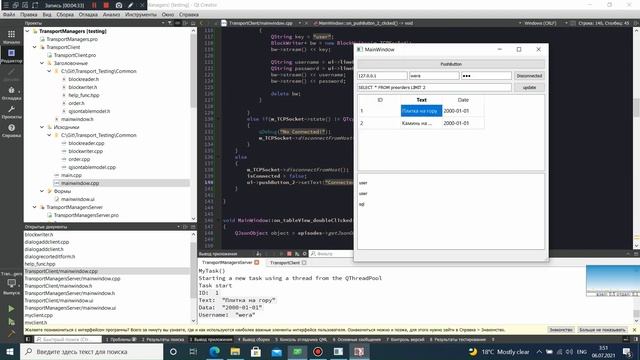Click the green Run button
This screenshot has width=640, height=360.
(x=11, y=309)
